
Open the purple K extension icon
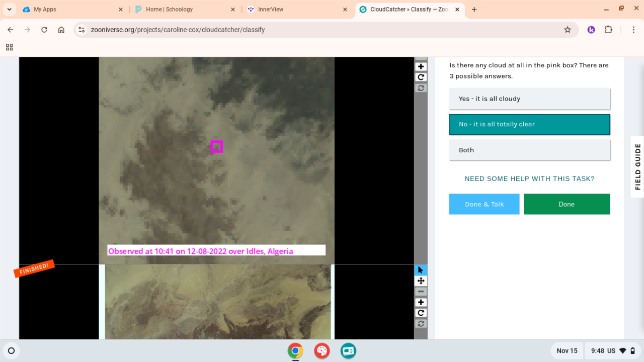point(591,30)
